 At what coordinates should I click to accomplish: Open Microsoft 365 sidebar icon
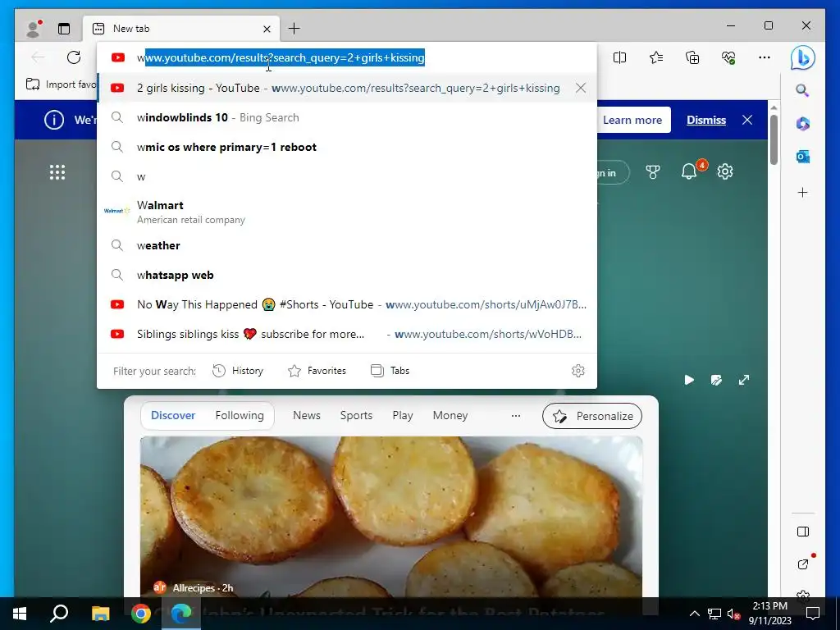pyautogui.click(x=802, y=124)
